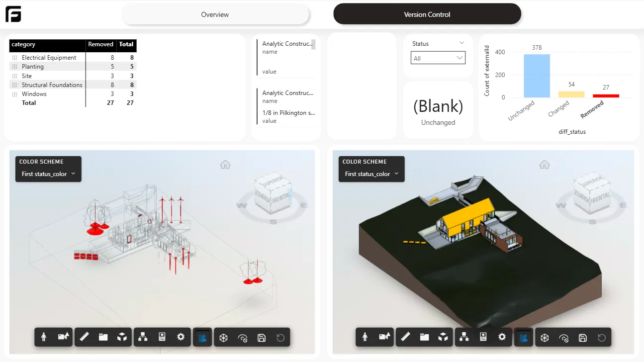The height and width of the screenshot is (362, 644).
Task: Click the disabled link icon in right toolbar
Action: pos(565,337)
